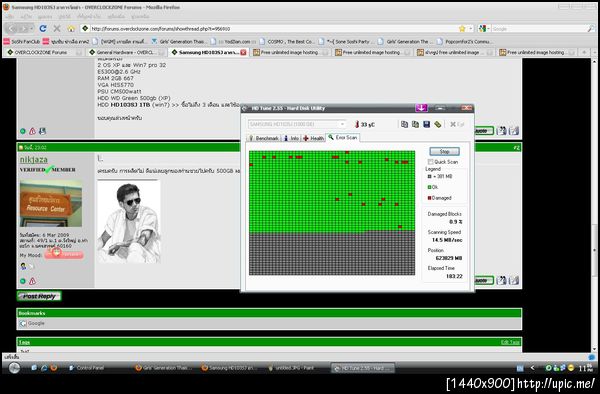
Task: Click the search magnifier in Google box
Action: click(x=590, y=29)
